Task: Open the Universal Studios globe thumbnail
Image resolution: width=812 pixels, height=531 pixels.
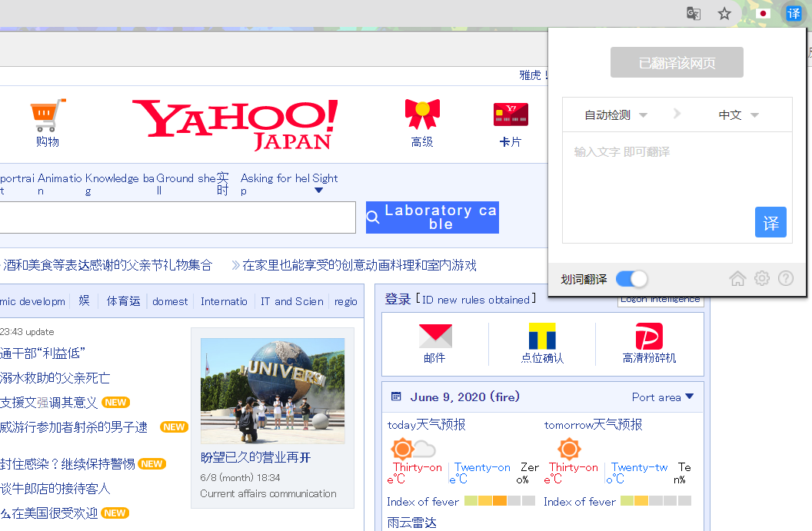Action: pos(272,390)
